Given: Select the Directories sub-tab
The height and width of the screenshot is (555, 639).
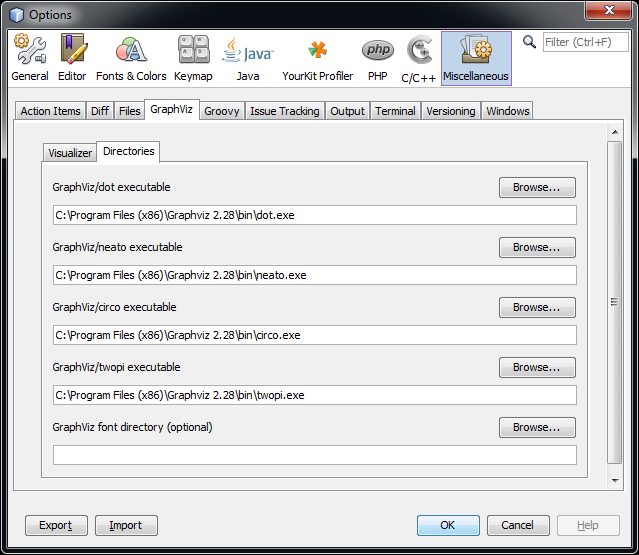Looking at the screenshot, I should [x=128, y=151].
